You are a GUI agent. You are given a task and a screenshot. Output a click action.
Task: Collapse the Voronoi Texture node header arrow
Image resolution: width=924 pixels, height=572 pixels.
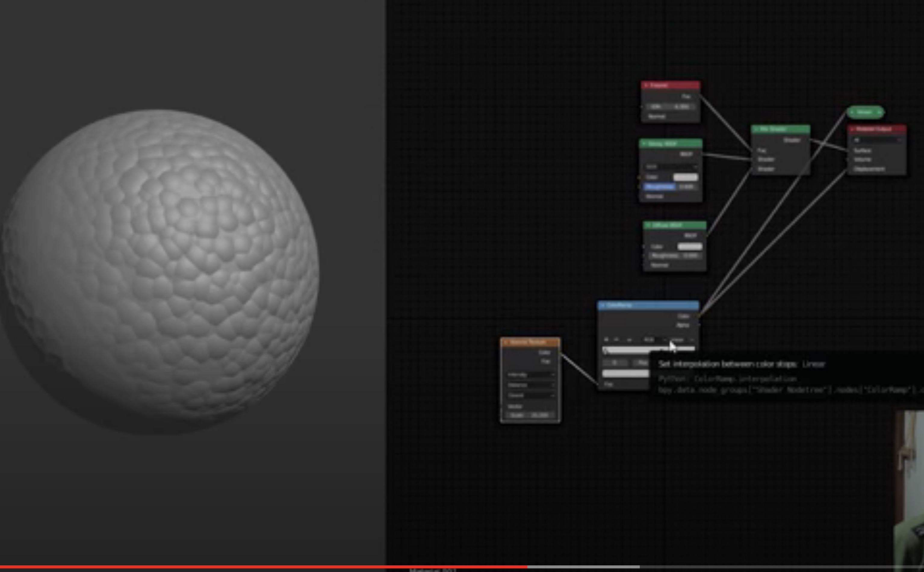coord(506,342)
